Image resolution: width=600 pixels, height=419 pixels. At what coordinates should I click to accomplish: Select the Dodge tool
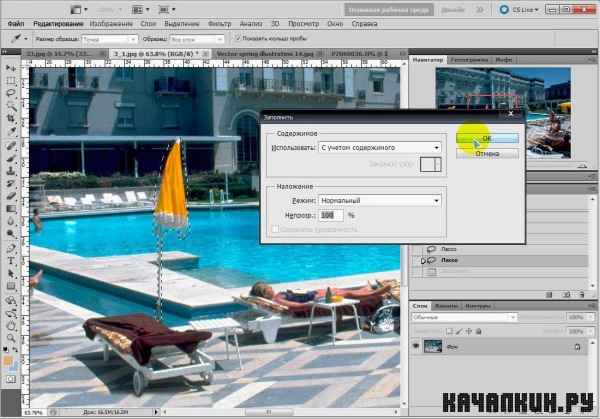pos(11,233)
